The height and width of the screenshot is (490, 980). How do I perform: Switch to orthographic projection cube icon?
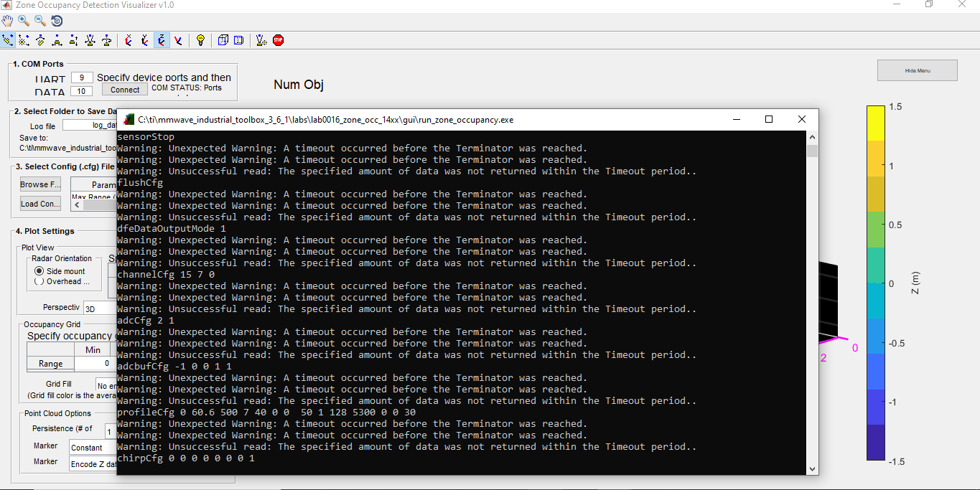click(223, 40)
